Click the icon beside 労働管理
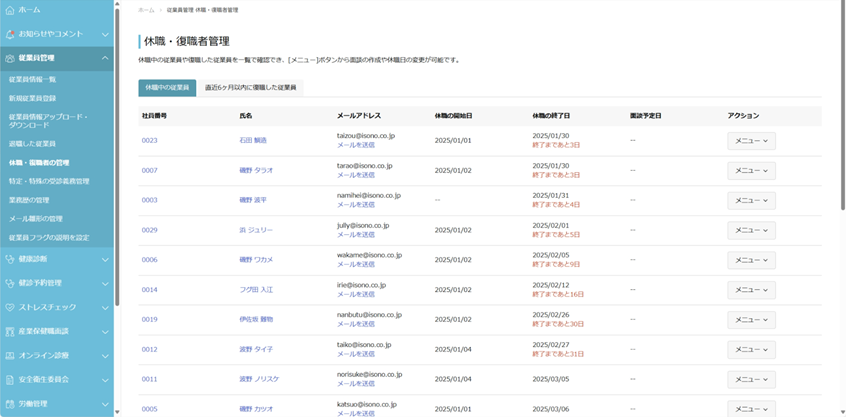 pos(9,404)
